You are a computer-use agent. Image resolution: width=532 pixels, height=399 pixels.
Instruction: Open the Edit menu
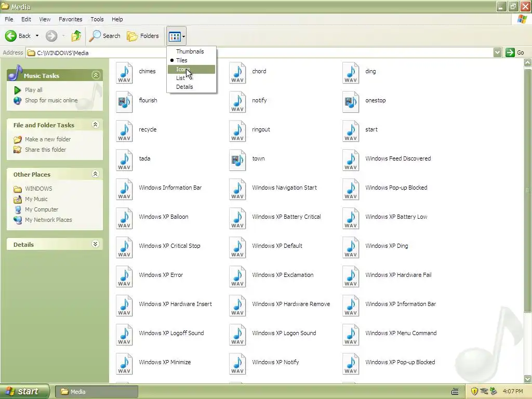[26, 19]
